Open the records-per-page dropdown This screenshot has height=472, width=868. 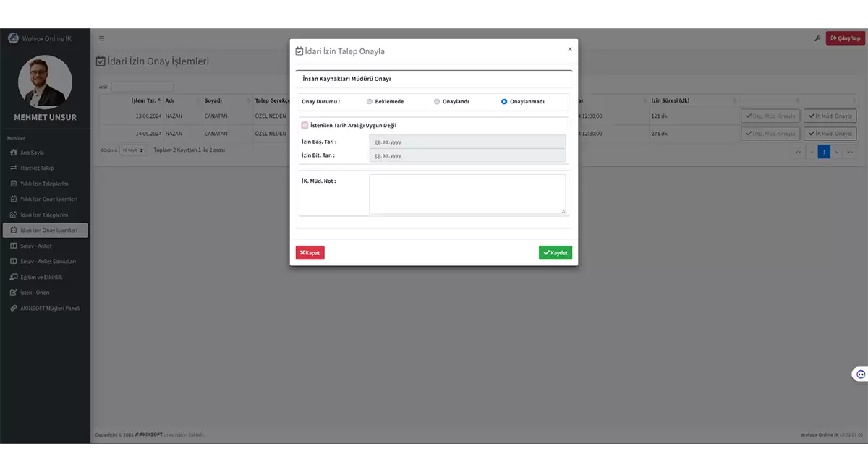pyautogui.click(x=133, y=150)
